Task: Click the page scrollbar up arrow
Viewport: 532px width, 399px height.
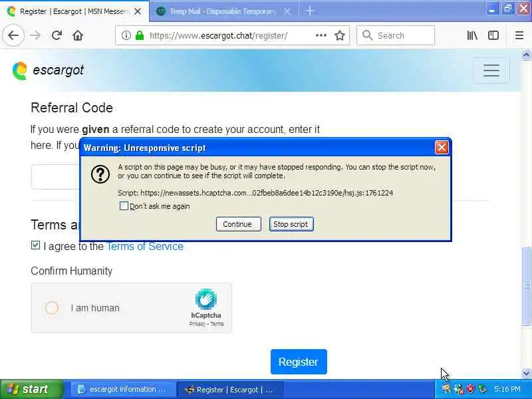Action: (x=526, y=55)
